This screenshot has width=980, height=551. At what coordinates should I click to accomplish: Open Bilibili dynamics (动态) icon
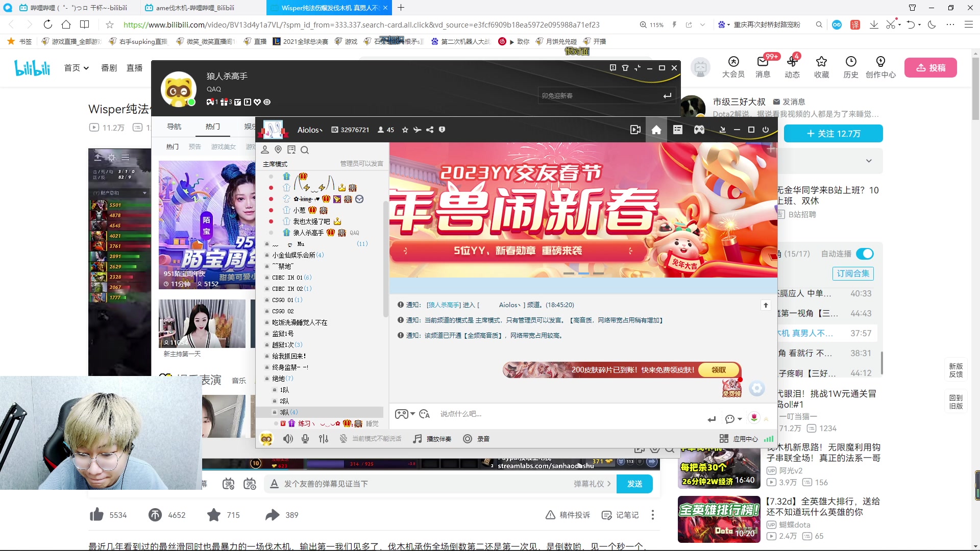point(792,67)
